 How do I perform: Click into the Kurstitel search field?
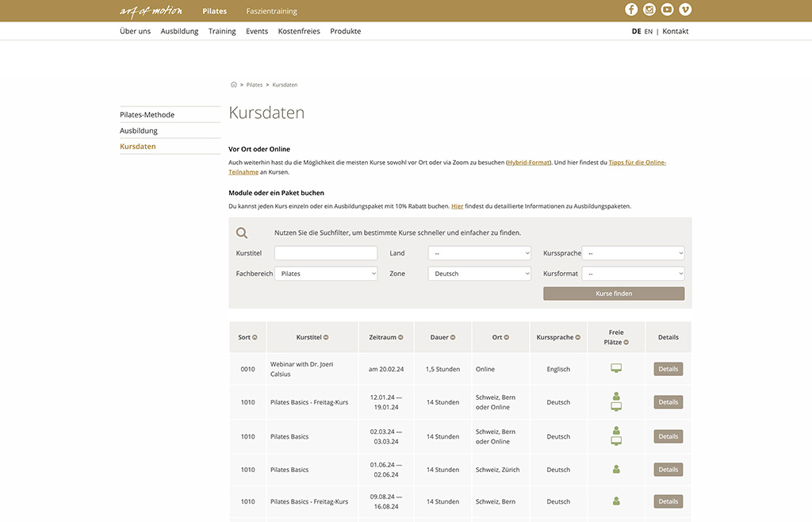pyautogui.click(x=326, y=253)
